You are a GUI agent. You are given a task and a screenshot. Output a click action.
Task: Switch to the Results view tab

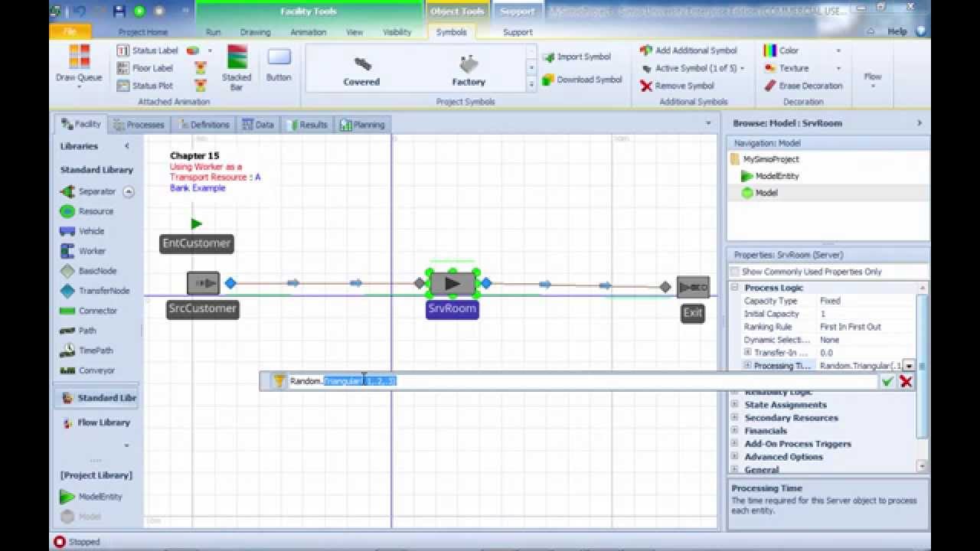tap(307, 124)
